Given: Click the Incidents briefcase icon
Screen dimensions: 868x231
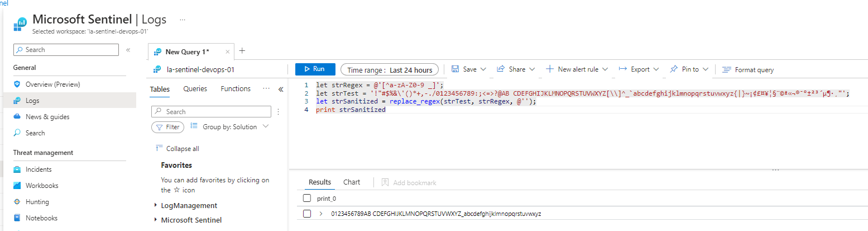Looking at the screenshot, I should click(17, 169).
